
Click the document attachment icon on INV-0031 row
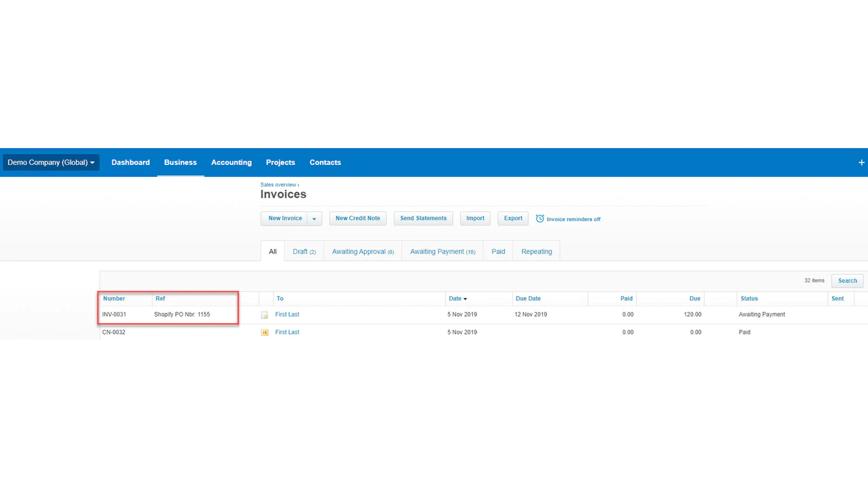(x=264, y=314)
